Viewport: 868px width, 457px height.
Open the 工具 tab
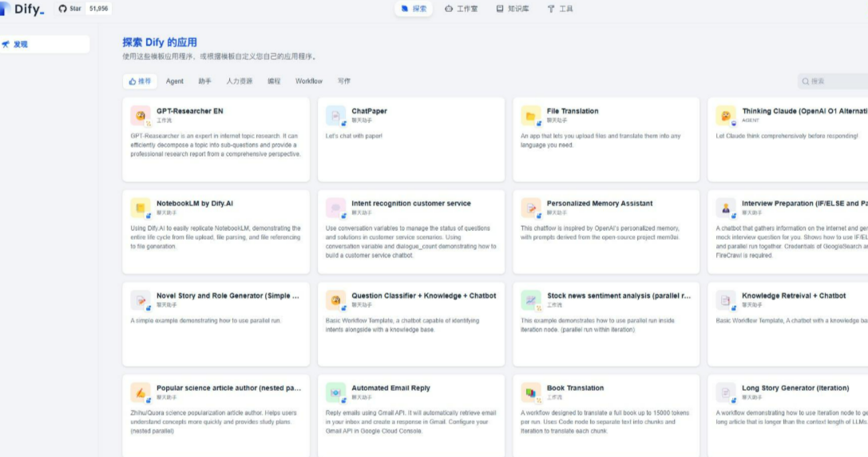(x=561, y=9)
